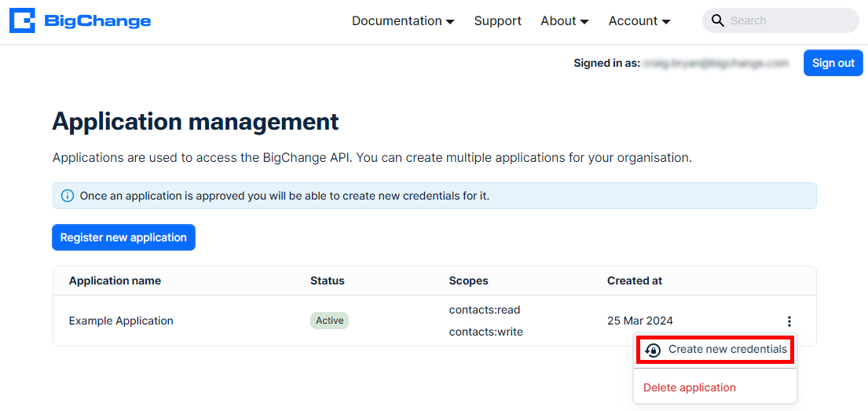Click Example Application name

[121, 321]
